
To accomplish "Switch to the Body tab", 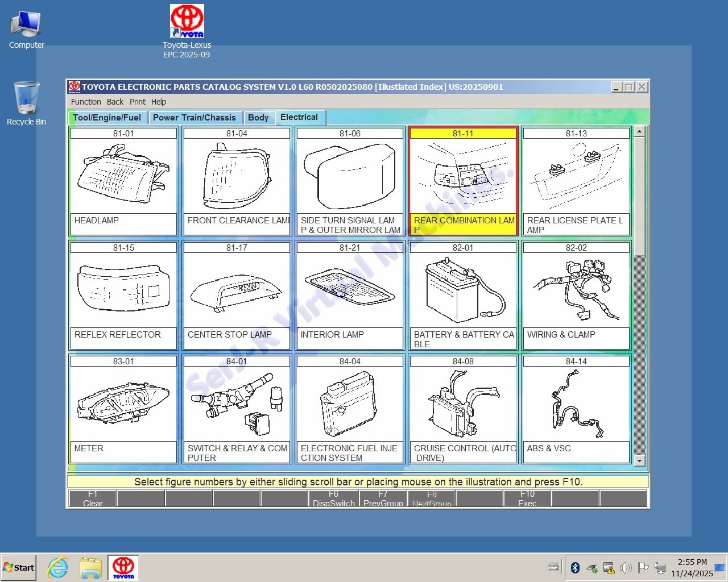I will (x=258, y=118).
